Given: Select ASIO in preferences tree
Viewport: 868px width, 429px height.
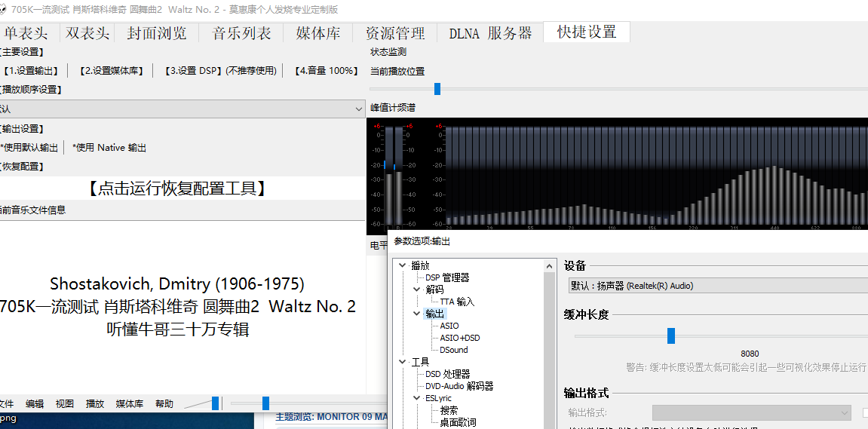Looking at the screenshot, I should (449, 326).
